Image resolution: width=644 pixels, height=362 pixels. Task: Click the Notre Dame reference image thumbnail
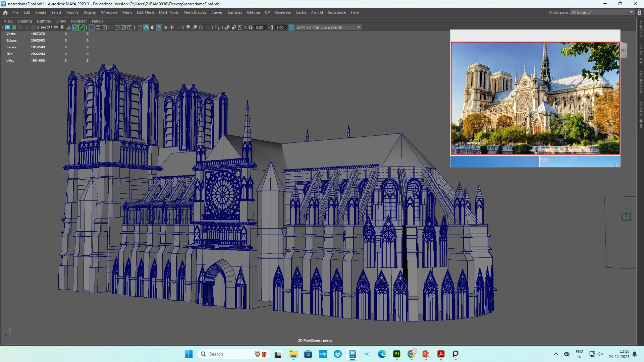tap(535, 98)
